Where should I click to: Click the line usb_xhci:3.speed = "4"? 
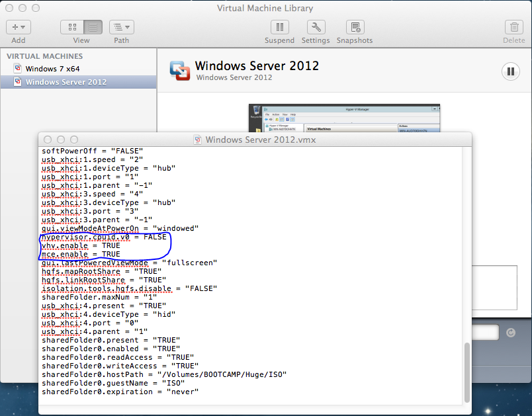coord(92,194)
